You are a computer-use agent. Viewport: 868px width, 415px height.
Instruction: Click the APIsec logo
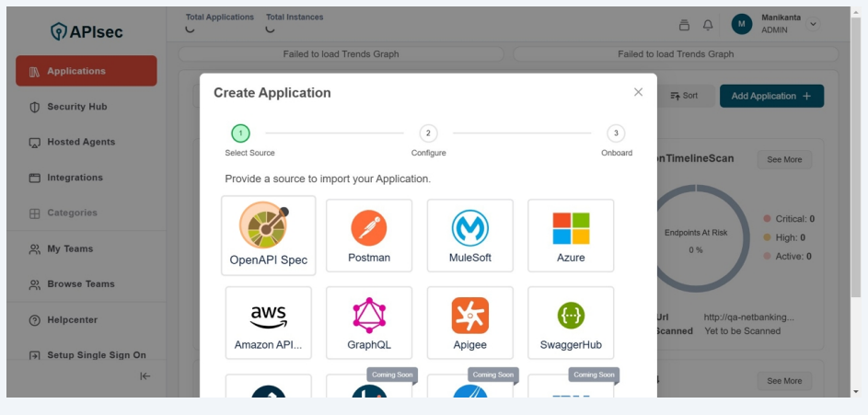[87, 31]
